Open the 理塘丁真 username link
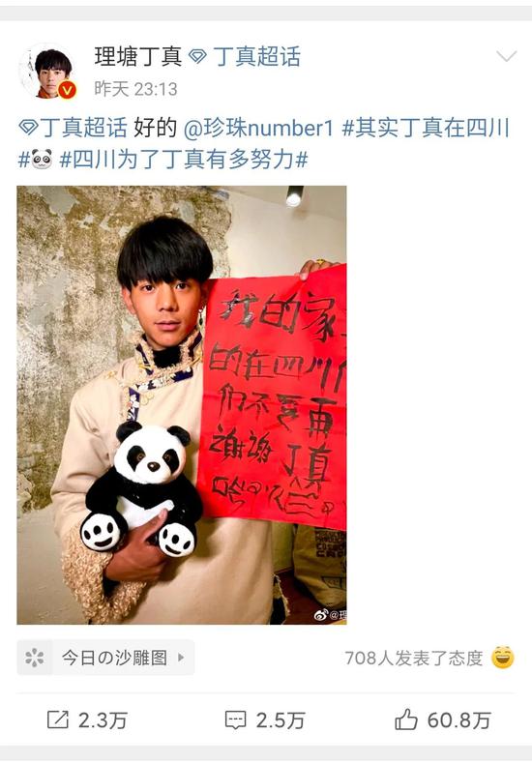Image resolution: width=532 pixels, height=763 pixels. click(x=137, y=56)
